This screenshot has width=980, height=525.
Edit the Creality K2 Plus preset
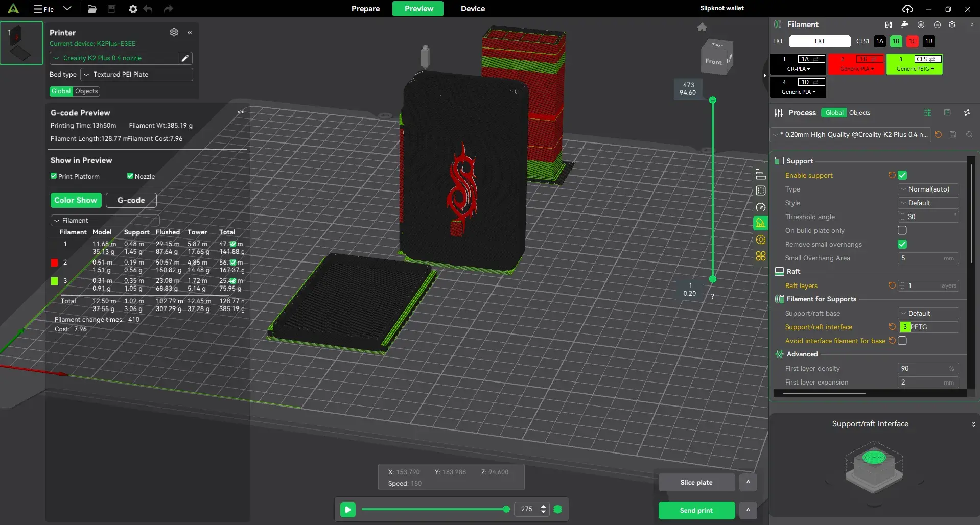(185, 58)
